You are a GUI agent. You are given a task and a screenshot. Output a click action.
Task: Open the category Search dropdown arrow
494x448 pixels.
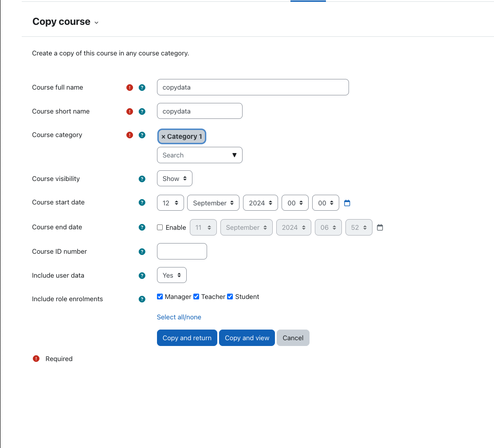point(235,155)
